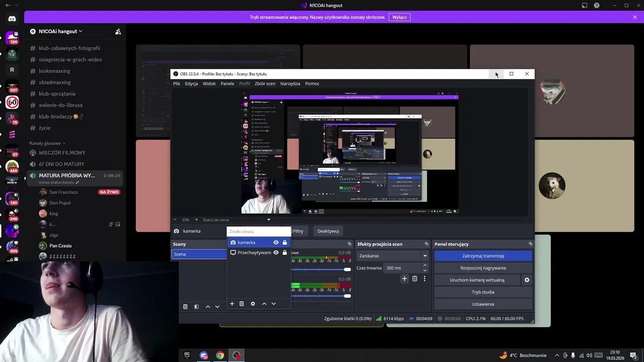Add a new source with plus icon

tap(232, 304)
